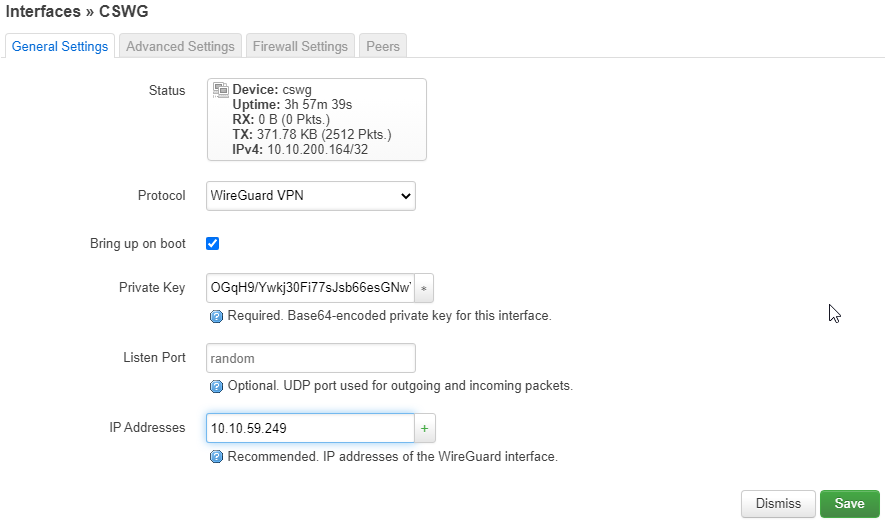This screenshot has width=885, height=529.
Task: Open the Firewall Settings tab
Action: pos(300,46)
